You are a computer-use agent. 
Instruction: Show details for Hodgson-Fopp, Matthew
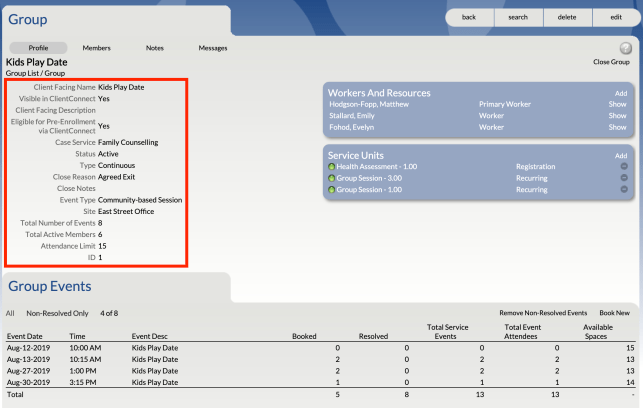pyautogui.click(x=617, y=104)
